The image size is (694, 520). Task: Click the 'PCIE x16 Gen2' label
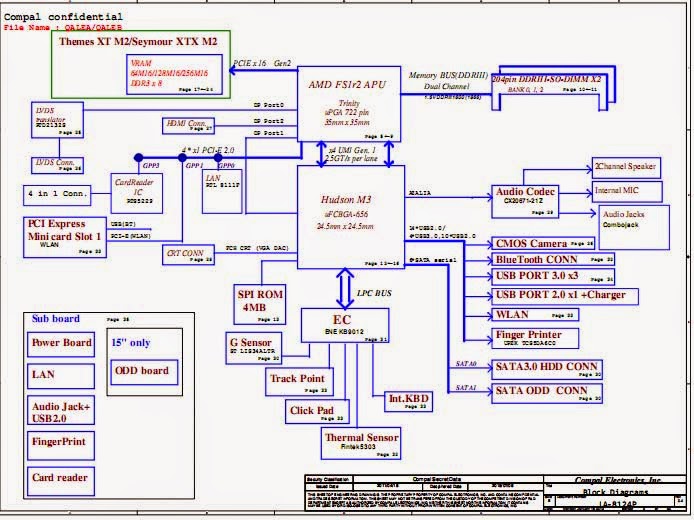point(262,63)
